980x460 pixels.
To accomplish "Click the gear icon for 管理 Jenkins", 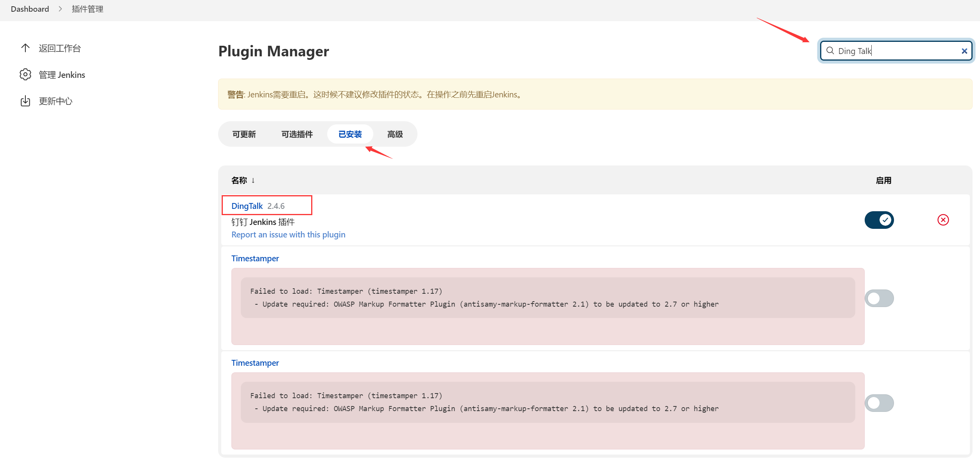I will (25, 74).
